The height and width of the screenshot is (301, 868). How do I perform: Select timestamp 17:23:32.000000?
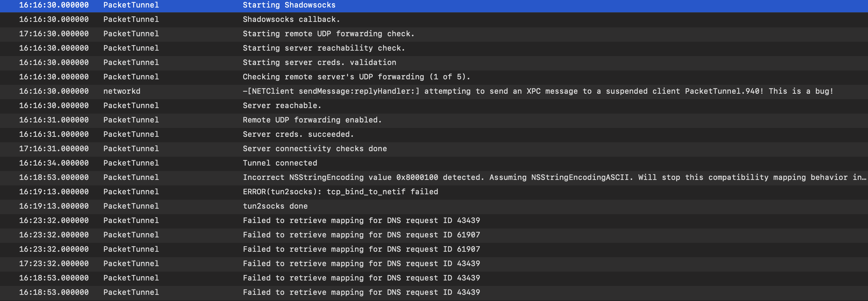54,264
